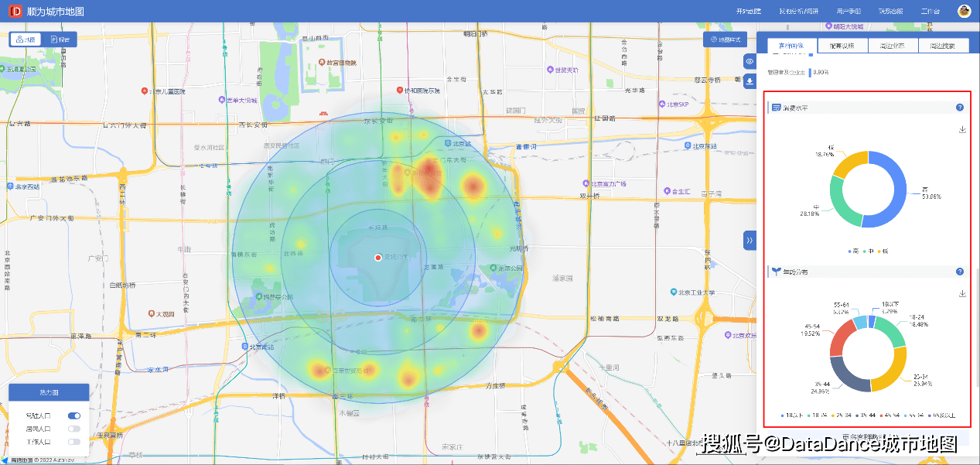
Task: Click the 0.90% occupation bar value
Action: coord(821,72)
